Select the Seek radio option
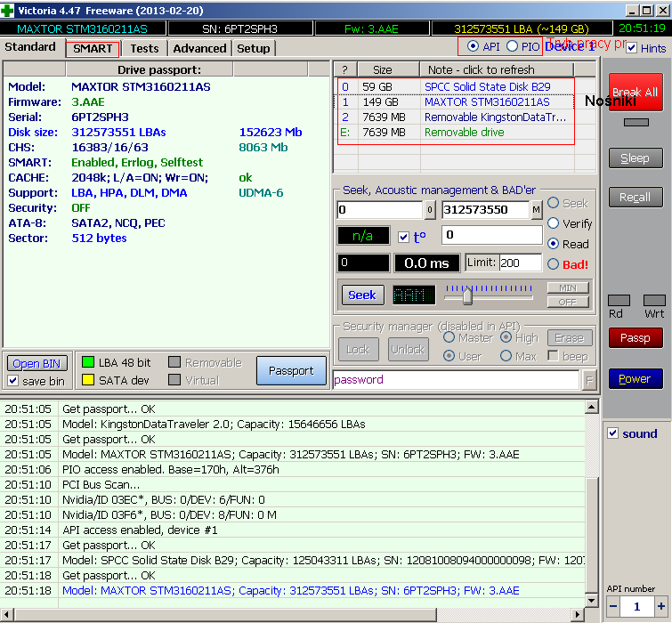 click(554, 203)
